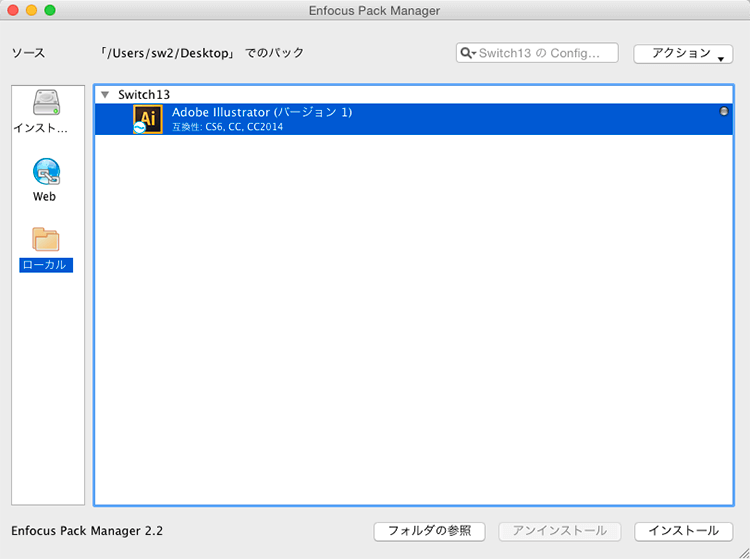Collapse the Switch13 group triangle
Viewport: 750px width, 559px height.
(x=105, y=95)
